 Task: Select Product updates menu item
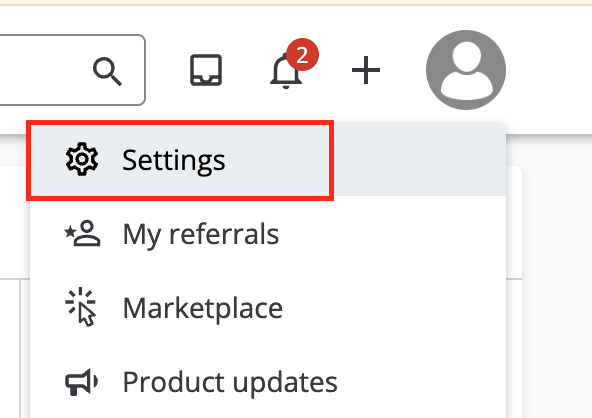(x=268, y=381)
